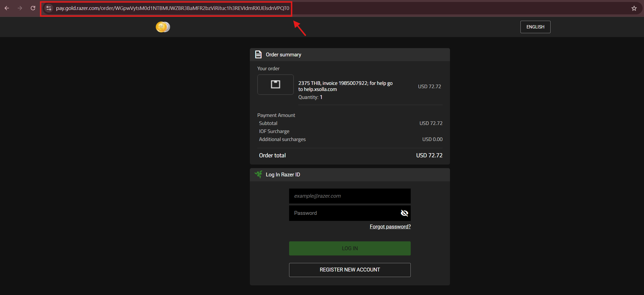Focus the Password input field

[x=350, y=213]
